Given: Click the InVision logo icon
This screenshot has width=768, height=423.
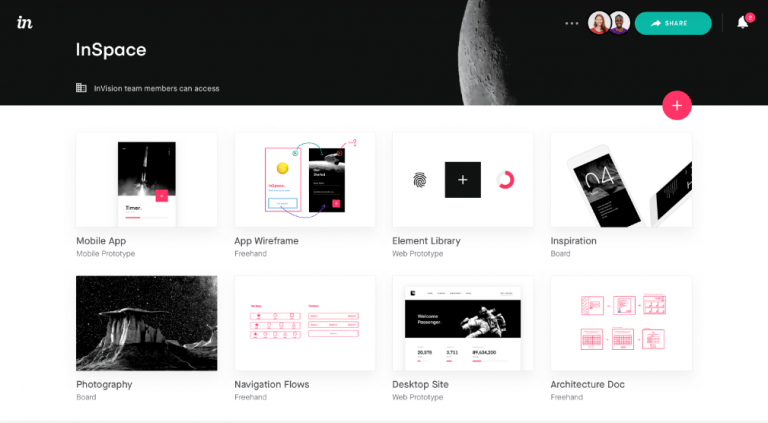Looking at the screenshot, I should (24, 23).
